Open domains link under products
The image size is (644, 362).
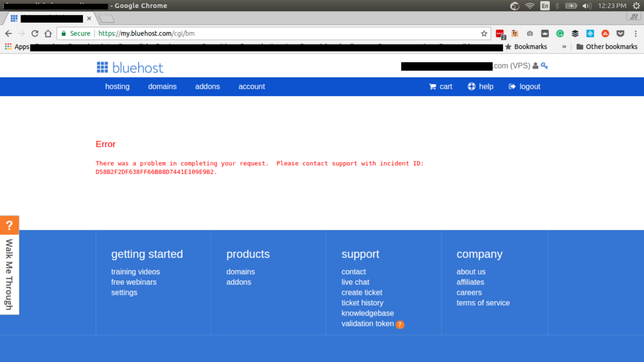click(x=240, y=271)
